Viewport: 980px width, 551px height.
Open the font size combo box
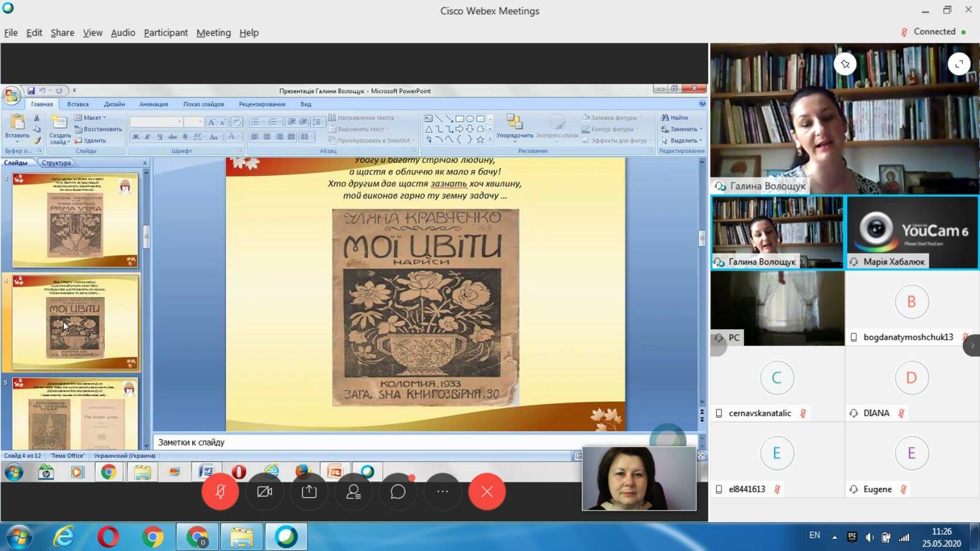(x=194, y=122)
